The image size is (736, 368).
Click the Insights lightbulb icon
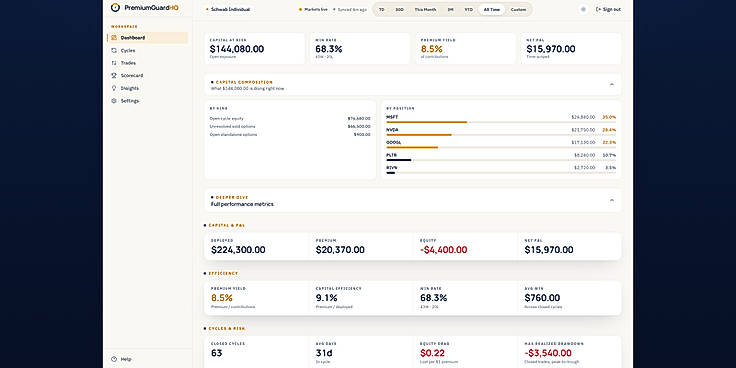[114, 88]
